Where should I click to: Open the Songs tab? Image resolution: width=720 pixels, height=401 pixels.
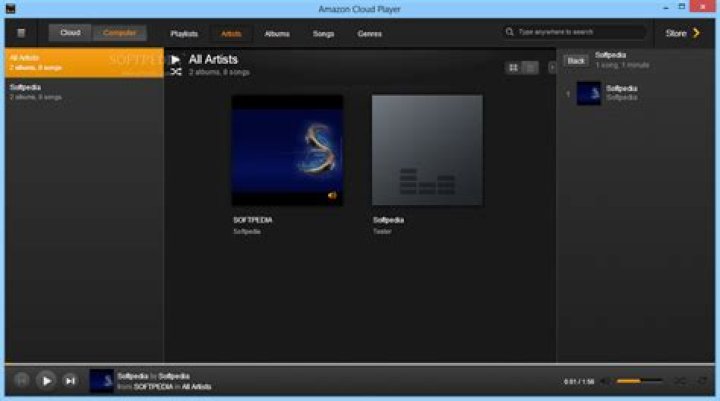323,34
